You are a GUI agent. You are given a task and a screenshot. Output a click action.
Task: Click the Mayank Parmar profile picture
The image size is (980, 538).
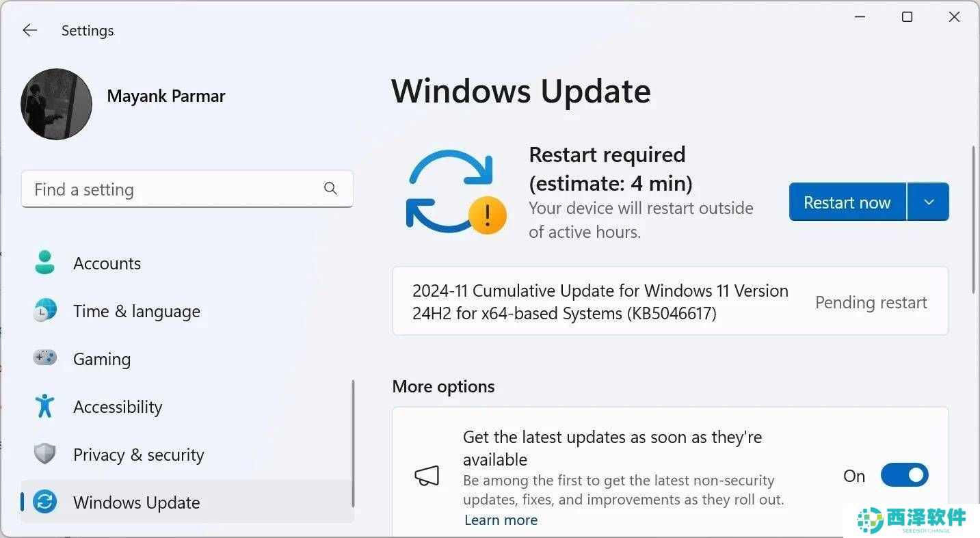pyautogui.click(x=56, y=104)
